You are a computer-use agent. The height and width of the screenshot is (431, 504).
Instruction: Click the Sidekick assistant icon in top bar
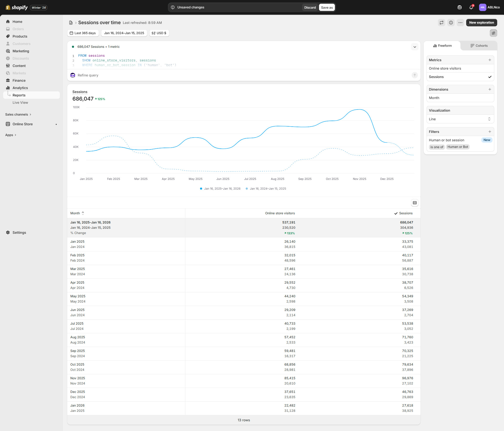coord(460,7)
